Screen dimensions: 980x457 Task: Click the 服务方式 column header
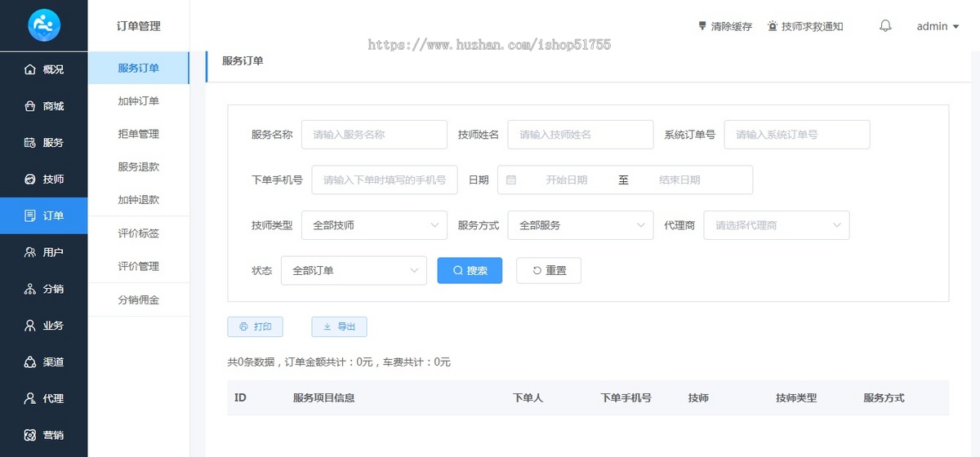884,397
